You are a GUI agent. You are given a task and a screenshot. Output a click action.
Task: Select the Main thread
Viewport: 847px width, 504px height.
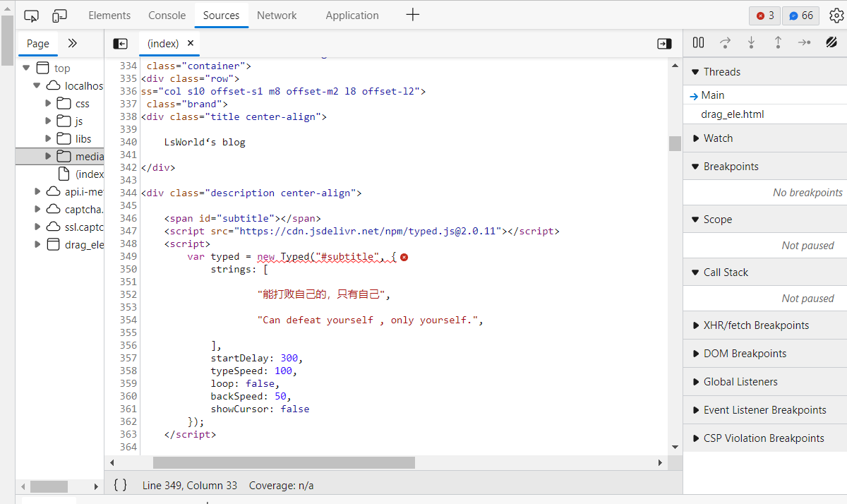(x=765, y=95)
